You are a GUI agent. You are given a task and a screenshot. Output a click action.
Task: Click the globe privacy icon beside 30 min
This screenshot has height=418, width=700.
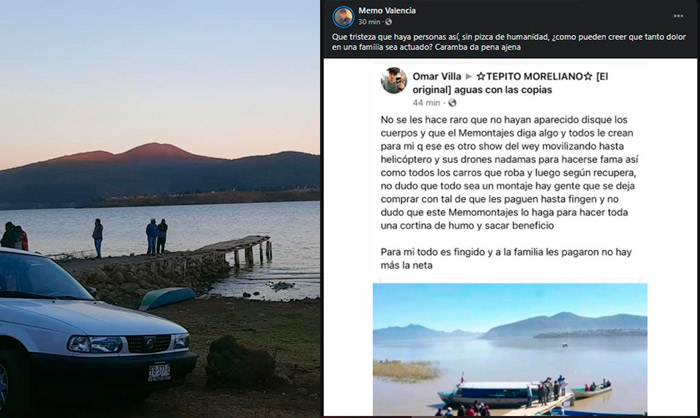[388, 22]
